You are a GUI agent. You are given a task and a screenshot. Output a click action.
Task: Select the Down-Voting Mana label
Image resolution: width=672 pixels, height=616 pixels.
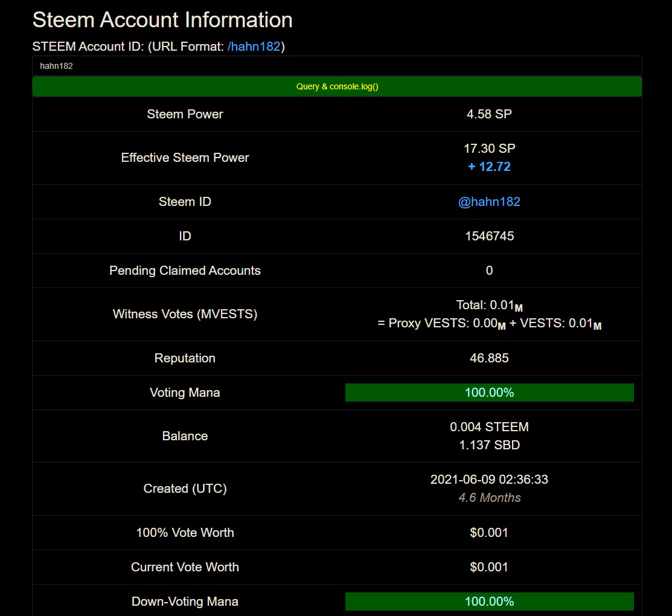click(x=185, y=602)
